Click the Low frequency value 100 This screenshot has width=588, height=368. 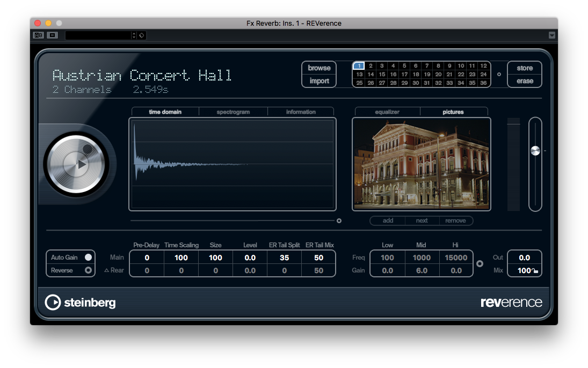[387, 258]
